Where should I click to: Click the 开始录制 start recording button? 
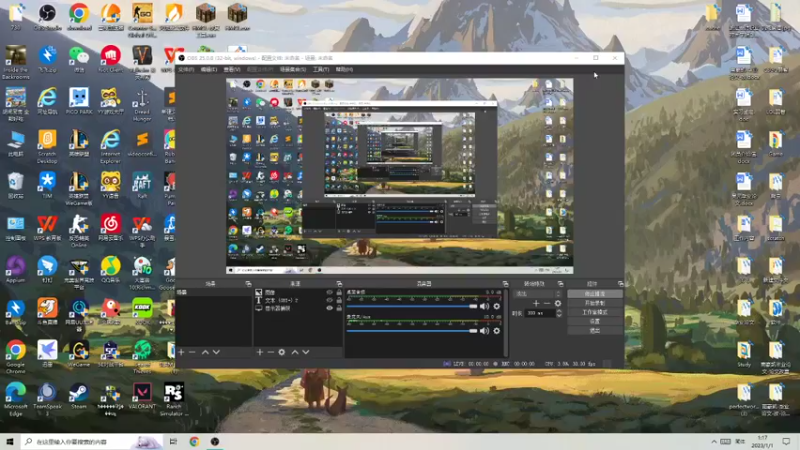click(595, 303)
